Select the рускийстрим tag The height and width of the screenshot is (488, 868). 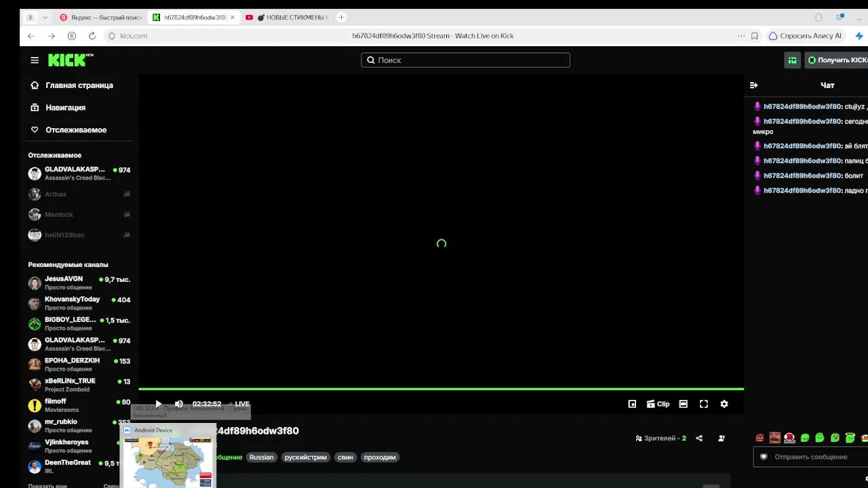coord(306,457)
